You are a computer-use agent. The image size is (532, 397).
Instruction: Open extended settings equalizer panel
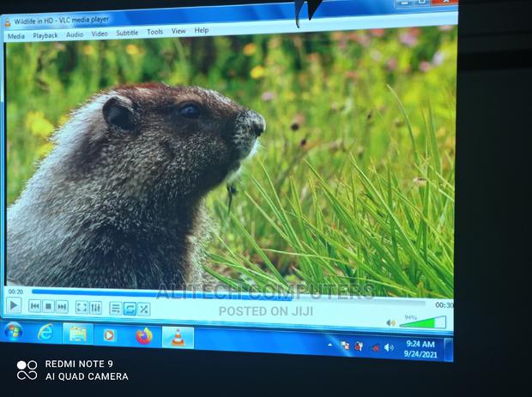coord(95,308)
